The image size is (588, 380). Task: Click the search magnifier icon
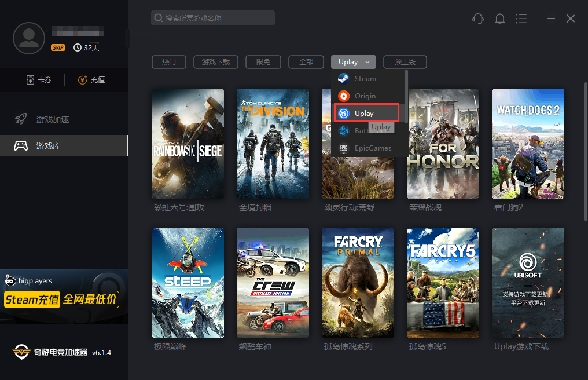pyautogui.click(x=158, y=18)
